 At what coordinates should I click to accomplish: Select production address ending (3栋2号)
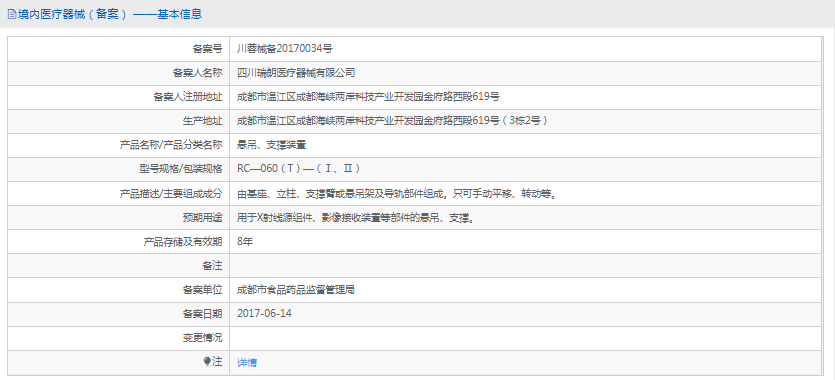(x=392, y=121)
